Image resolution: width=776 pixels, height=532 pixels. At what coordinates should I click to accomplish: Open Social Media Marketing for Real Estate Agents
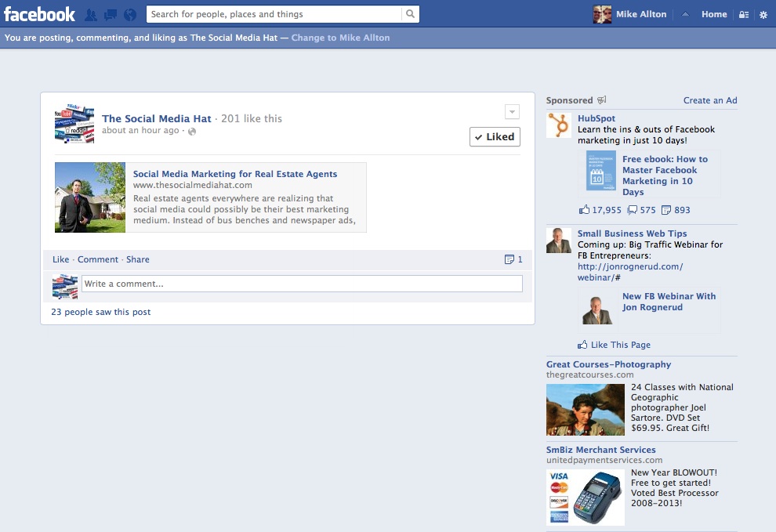(x=235, y=174)
